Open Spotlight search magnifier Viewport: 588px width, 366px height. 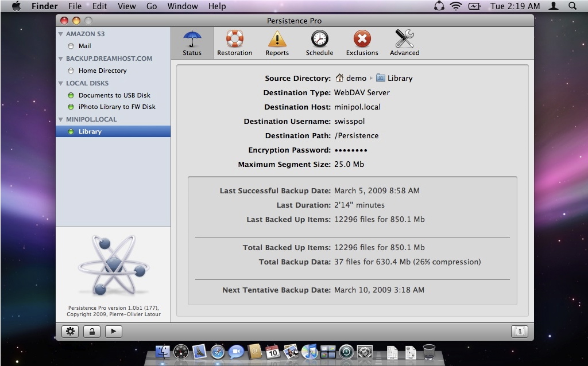572,6
